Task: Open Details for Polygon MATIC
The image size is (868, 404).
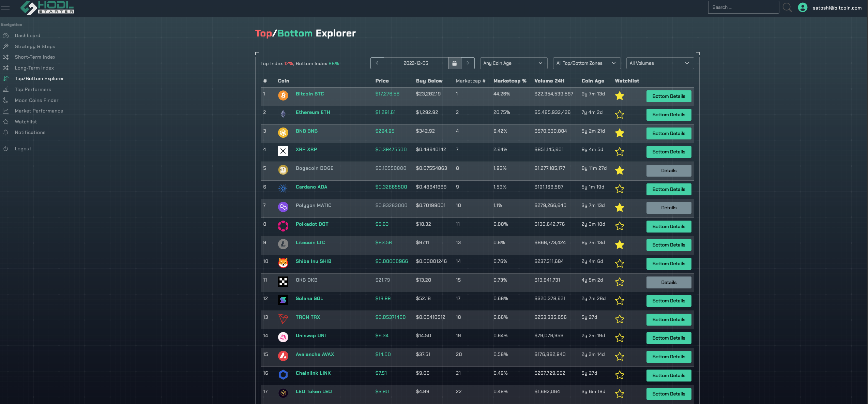Action: (669, 208)
